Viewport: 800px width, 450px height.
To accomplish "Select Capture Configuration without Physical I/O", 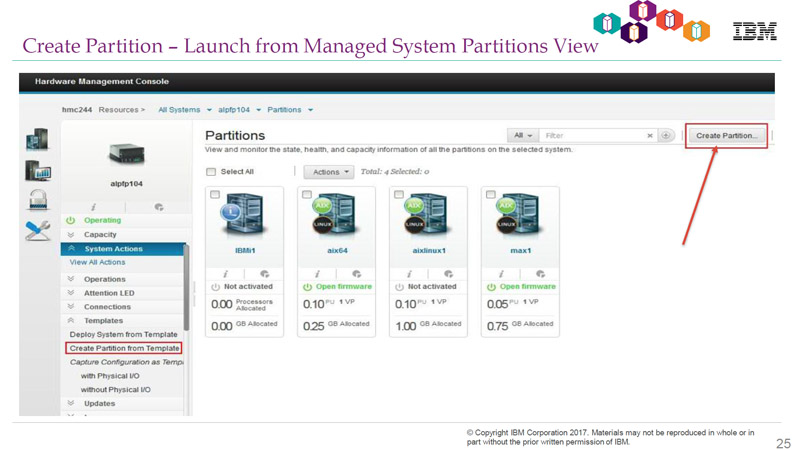I will point(115,390).
